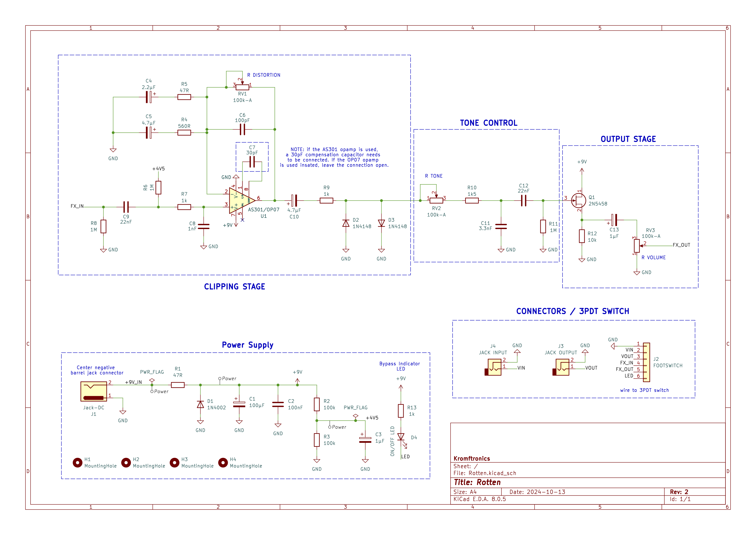Click the R VOLUME annotation text
Screen dimensions: 756x535
pyautogui.click(x=654, y=258)
